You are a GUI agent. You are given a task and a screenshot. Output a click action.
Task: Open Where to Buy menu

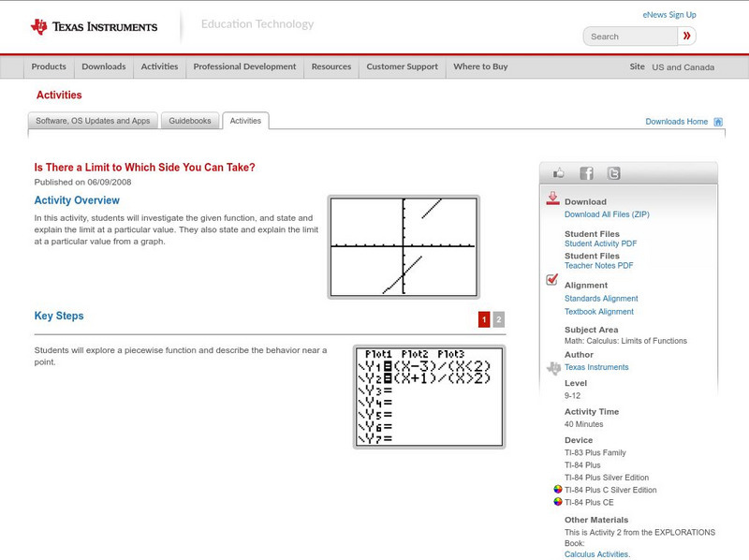coord(480,66)
